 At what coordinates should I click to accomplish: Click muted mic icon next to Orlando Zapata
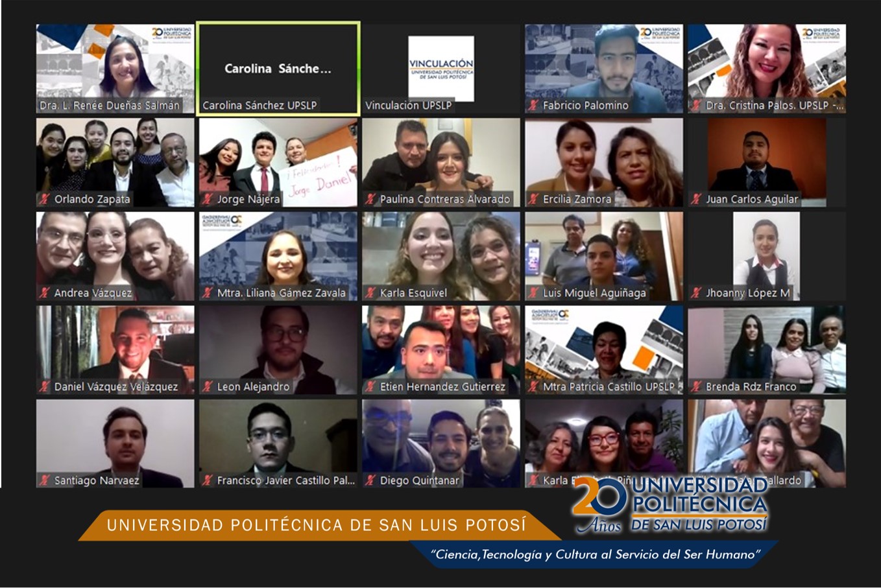(x=45, y=199)
